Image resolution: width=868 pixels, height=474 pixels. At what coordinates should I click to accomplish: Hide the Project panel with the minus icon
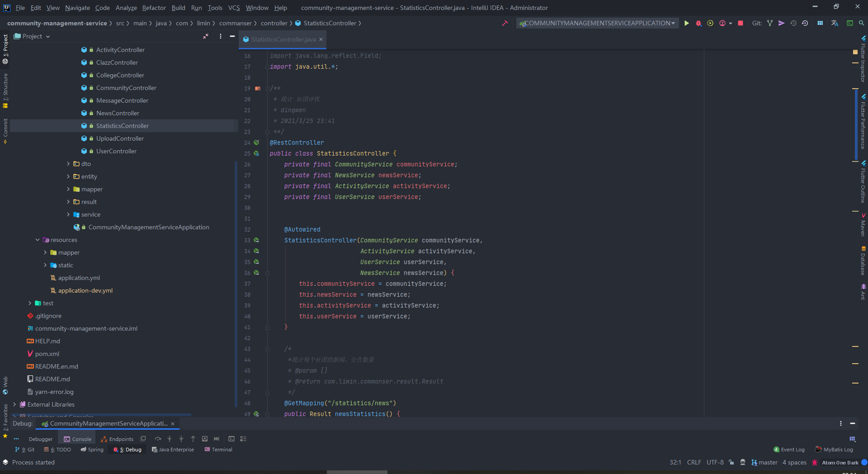pyautogui.click(x=232, y=36)
